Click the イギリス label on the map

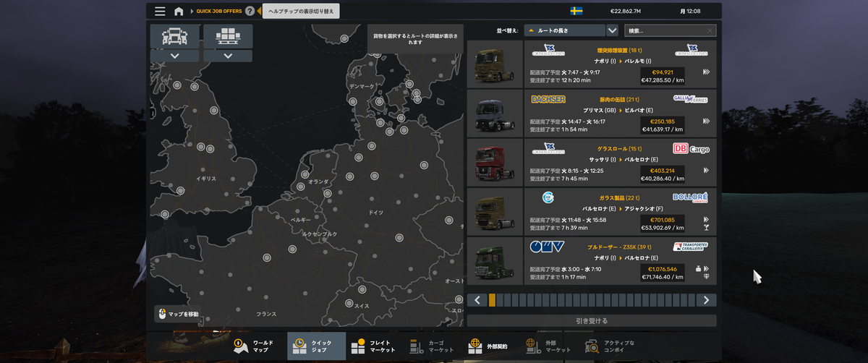(206, 178)
